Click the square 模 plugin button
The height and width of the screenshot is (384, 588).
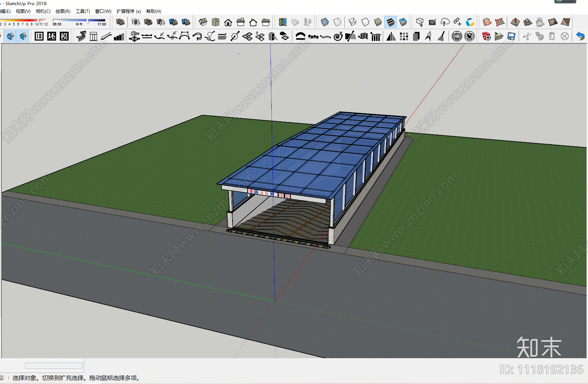click(x=64, y=36)
